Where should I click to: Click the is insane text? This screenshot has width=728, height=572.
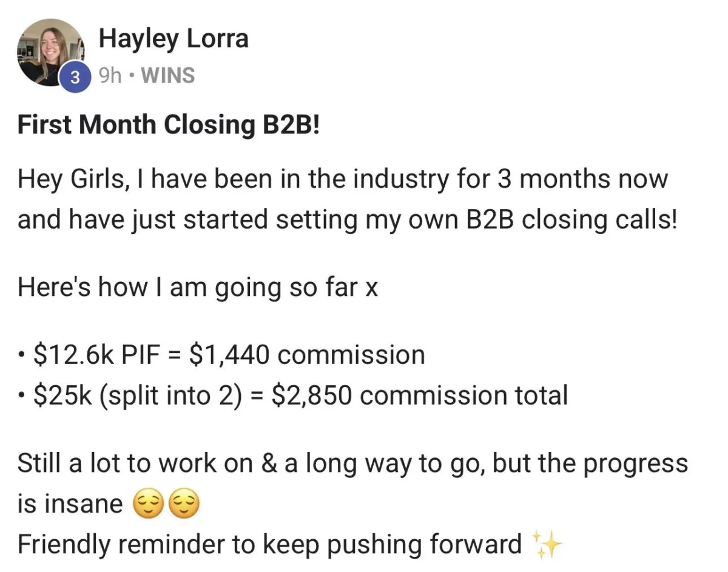coord(70,504)
